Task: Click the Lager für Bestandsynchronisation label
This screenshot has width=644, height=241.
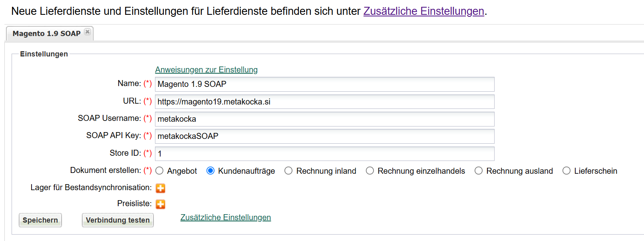Action: [x=91, y=187]
